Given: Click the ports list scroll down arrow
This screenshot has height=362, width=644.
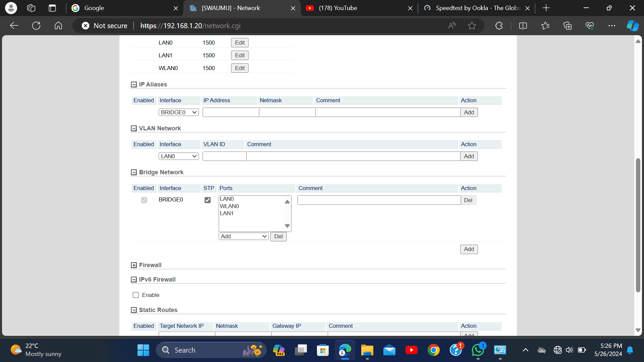Looking at the screenshot, I should point(287,226).
